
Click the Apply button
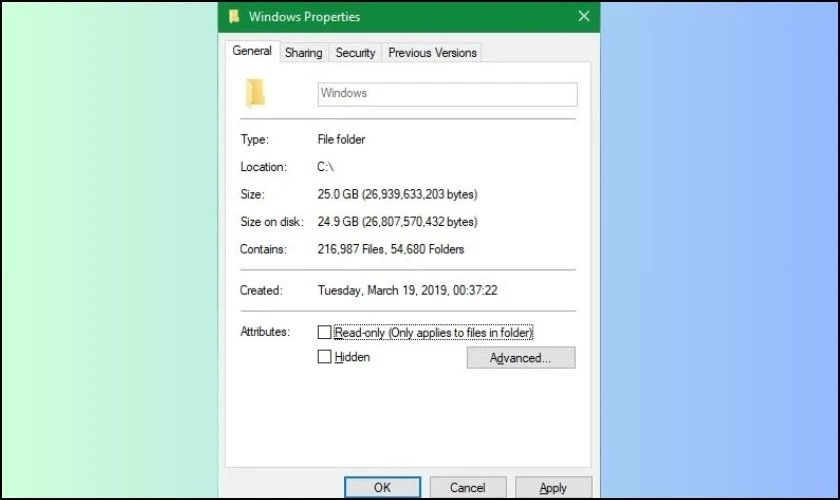point(553,487)
